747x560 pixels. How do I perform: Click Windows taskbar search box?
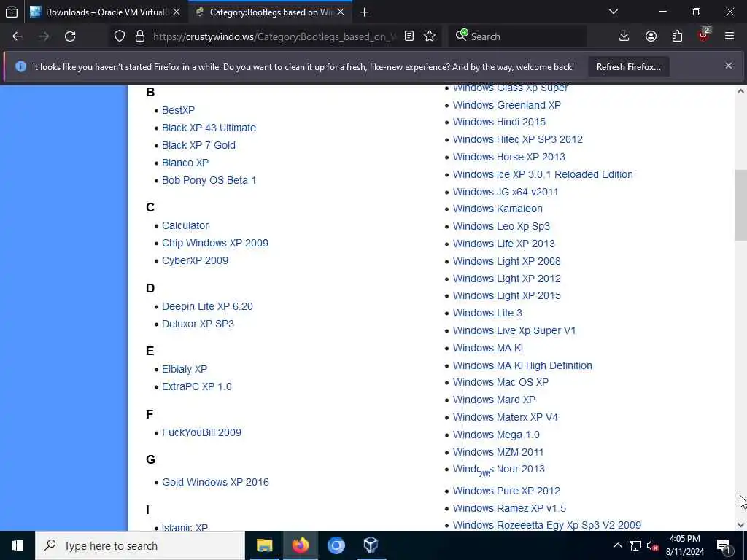[140, 545]
